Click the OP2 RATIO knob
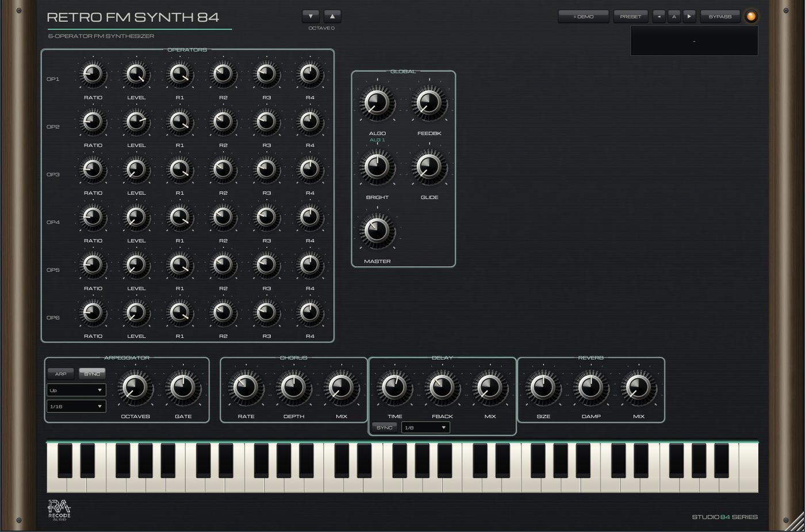The width and height of the screenshot is (805, 532). [93, 122]
